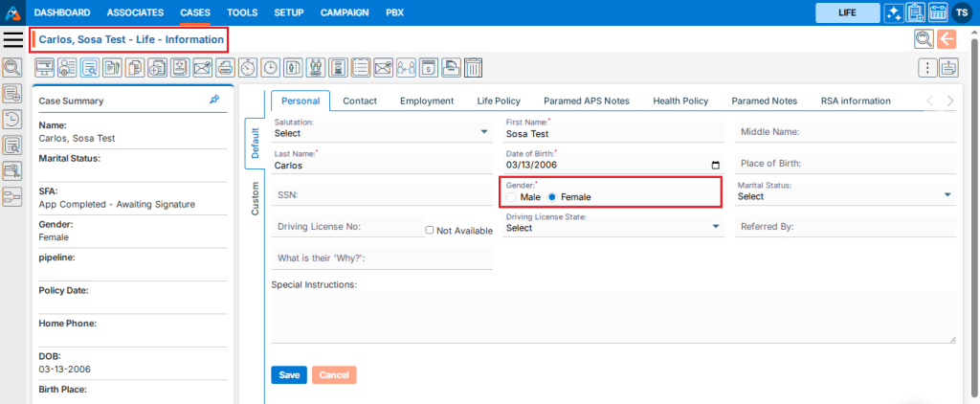Screen dimensions: 980x404
Task: Open the hamburger menu
Action: pyautogui.click(x=13, y=39)
